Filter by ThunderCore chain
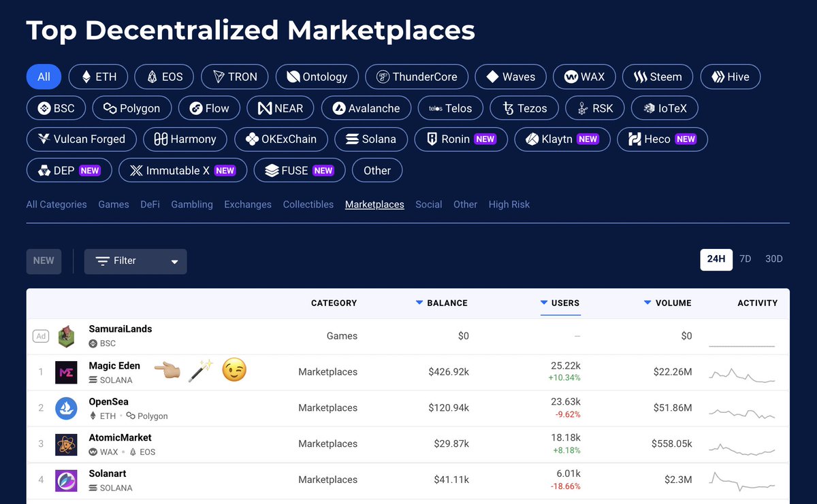 coord(417,77)
